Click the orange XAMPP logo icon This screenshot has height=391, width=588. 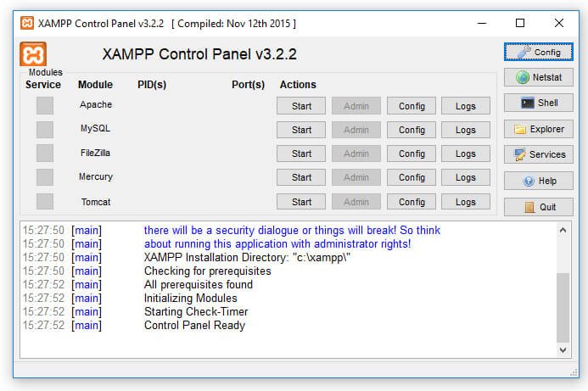pos(34,54)
